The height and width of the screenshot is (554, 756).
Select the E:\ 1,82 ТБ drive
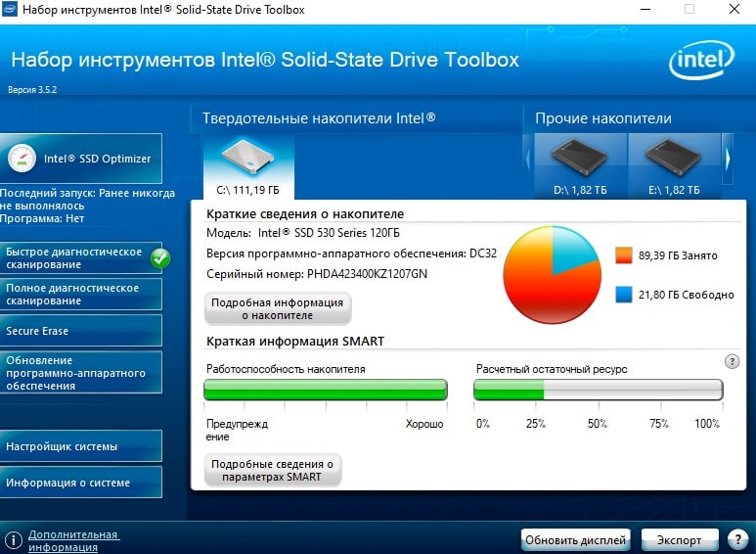coord(674,166)
